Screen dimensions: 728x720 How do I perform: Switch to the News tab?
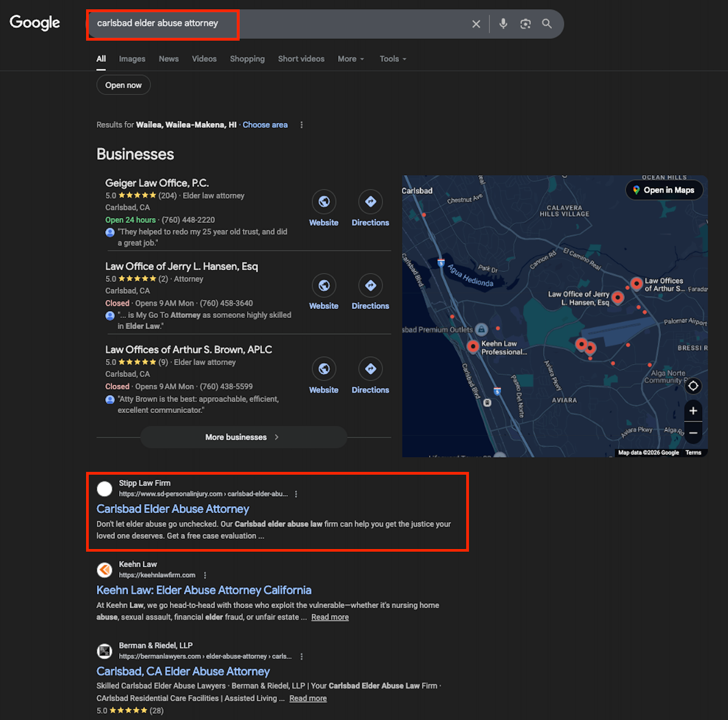[169, 59]
